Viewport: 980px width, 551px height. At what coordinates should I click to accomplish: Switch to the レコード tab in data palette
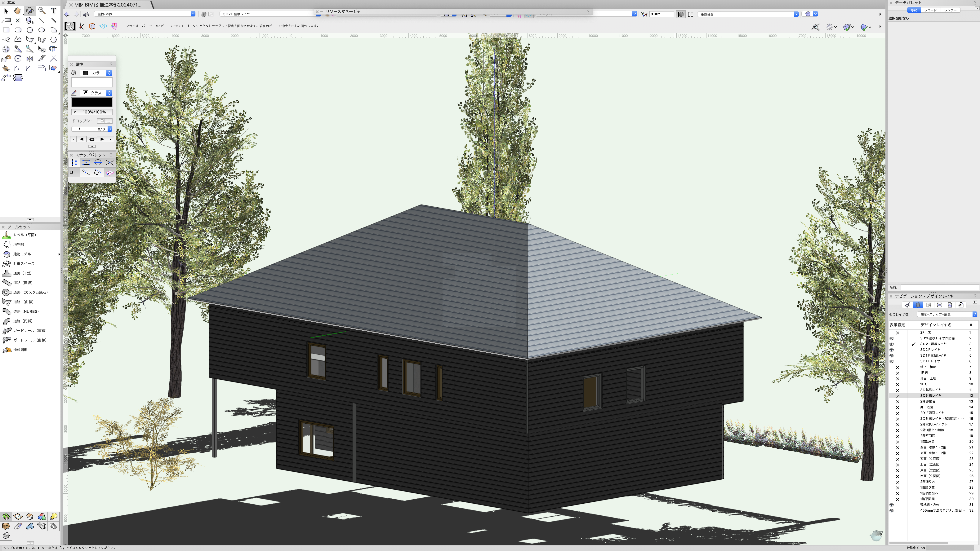[930, 10]
